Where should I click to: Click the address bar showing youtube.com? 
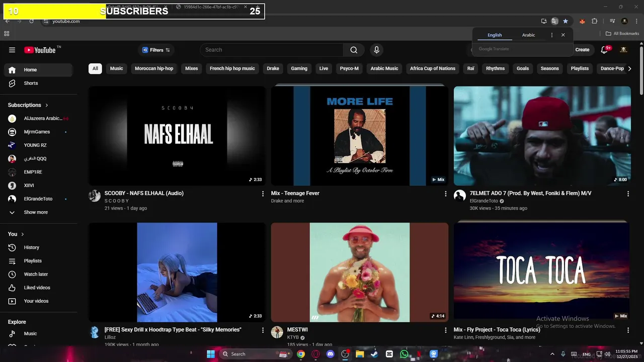292,21
